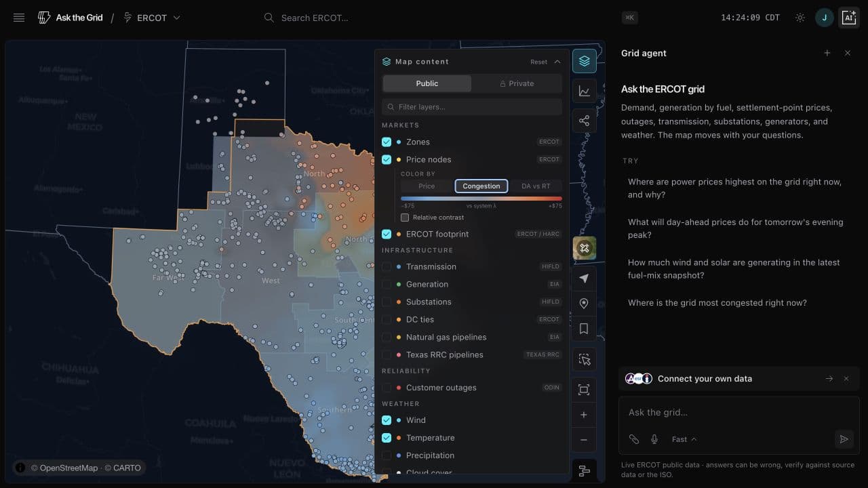This screenshot has height=488, width=868.
Task: Color price nodes by Price
Action: [x=427, y=186]
